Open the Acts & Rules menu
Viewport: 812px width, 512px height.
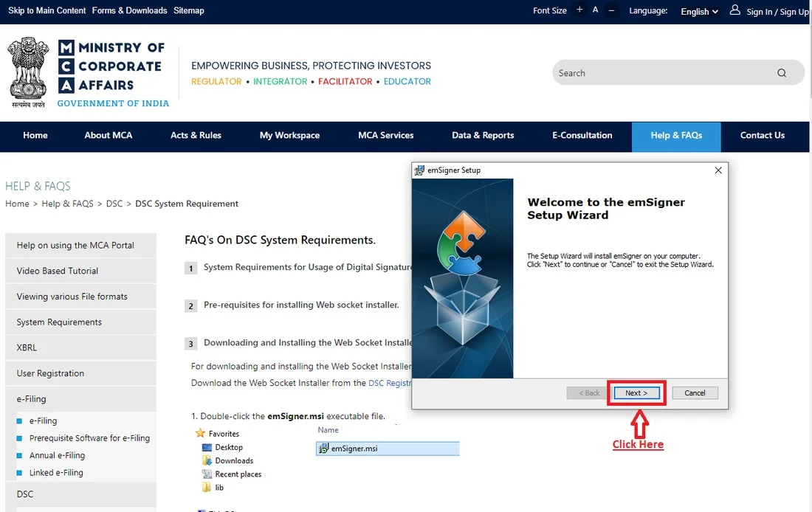tap(196, 136)
